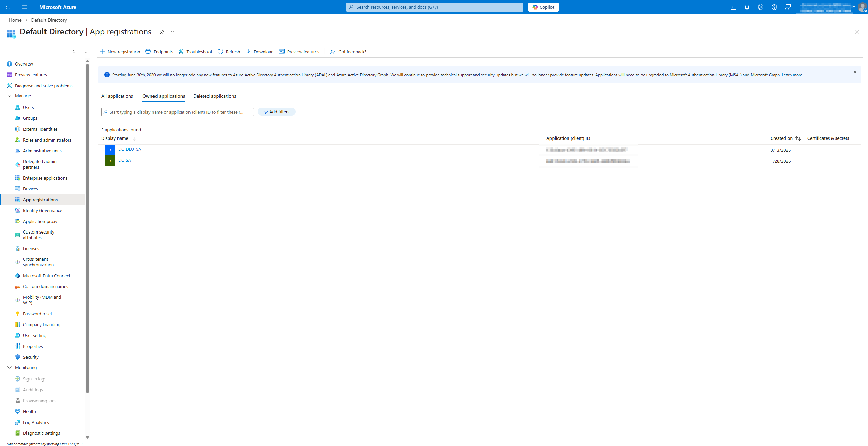Click the application filter search field
This screenshot has width=868, height=446.
[x=177, y=112]
